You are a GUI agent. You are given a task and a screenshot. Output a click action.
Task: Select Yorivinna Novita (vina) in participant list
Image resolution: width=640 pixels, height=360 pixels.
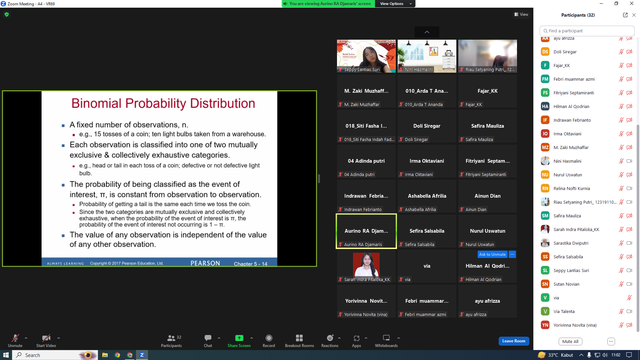(587, 325)
